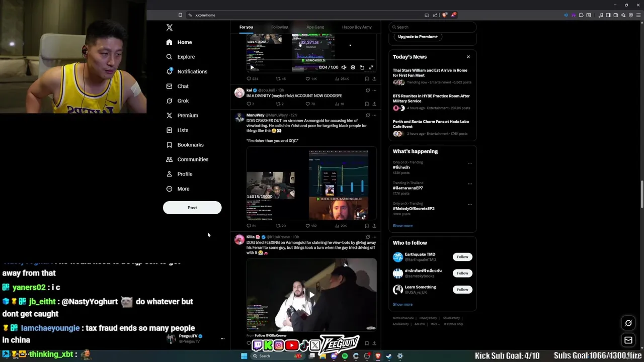This screenshot has height=362, width=644.
Task: Mute the top video's sound
Action: click(344, 67)
